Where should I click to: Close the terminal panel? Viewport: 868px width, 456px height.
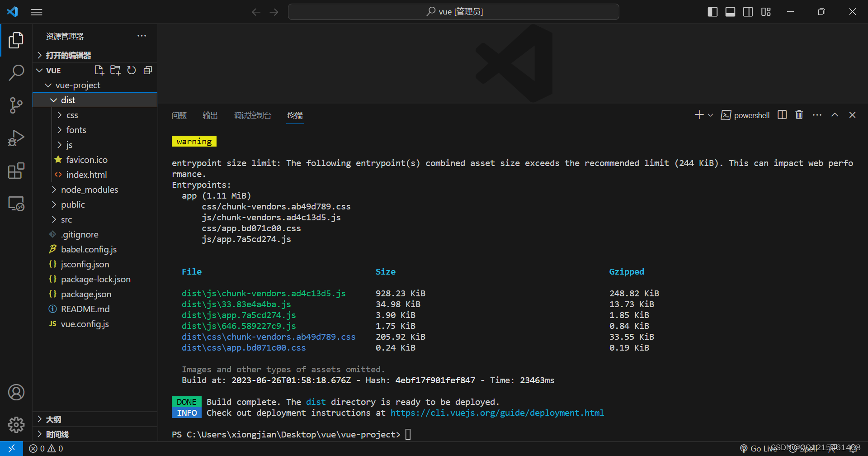(852, 115)
